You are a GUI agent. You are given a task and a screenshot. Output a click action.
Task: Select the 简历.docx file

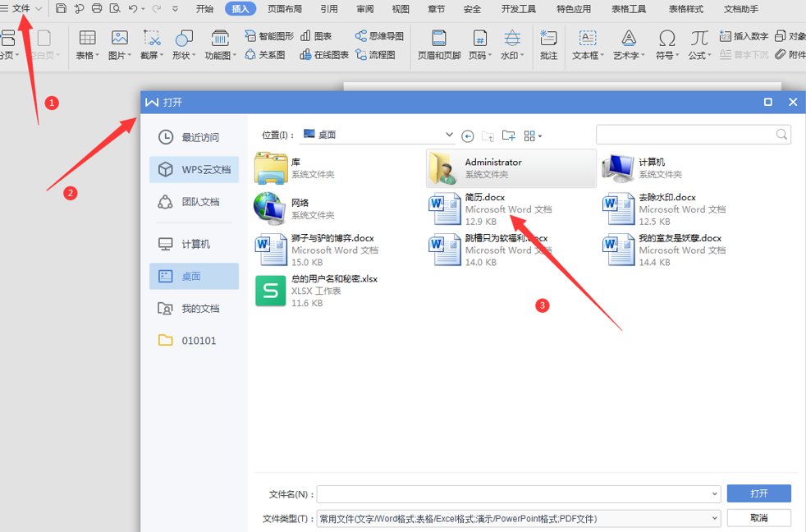(511, 209)
